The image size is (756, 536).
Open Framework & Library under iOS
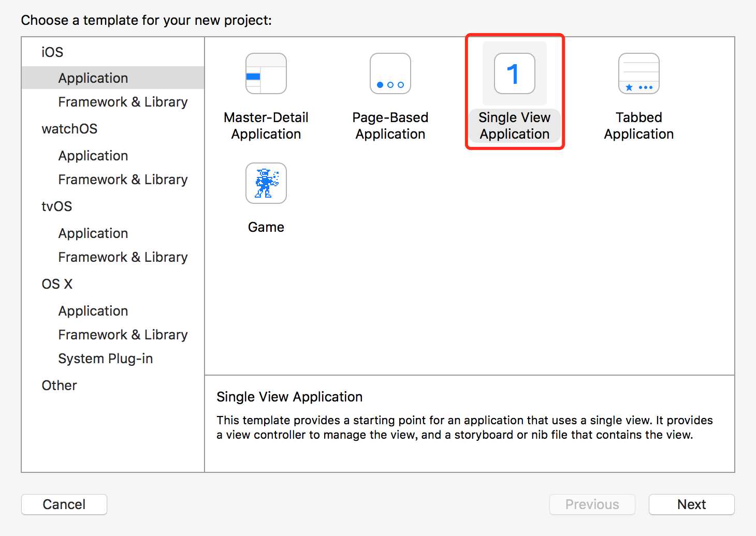123,102
